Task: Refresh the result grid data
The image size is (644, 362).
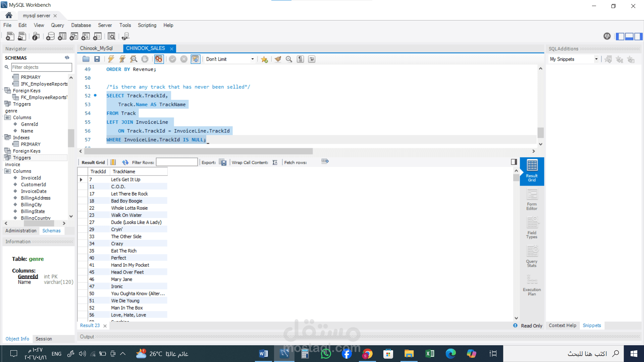Action: pos(125,162)
